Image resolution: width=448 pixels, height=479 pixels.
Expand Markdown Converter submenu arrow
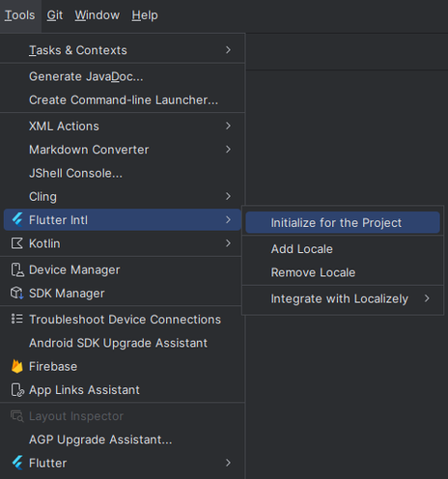228,150
